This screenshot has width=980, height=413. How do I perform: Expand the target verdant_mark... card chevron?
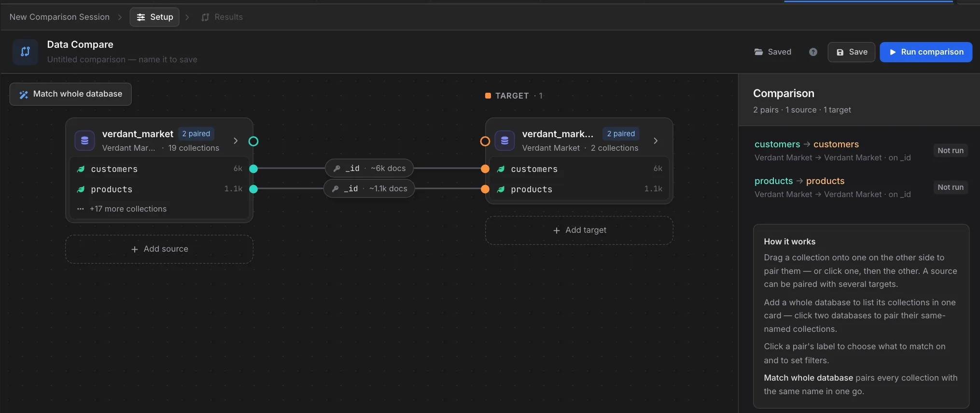[x=656, y=141]
